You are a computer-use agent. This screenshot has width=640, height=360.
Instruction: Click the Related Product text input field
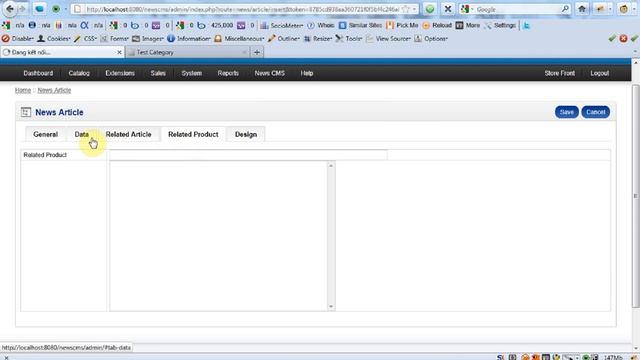tap(248, 155)
